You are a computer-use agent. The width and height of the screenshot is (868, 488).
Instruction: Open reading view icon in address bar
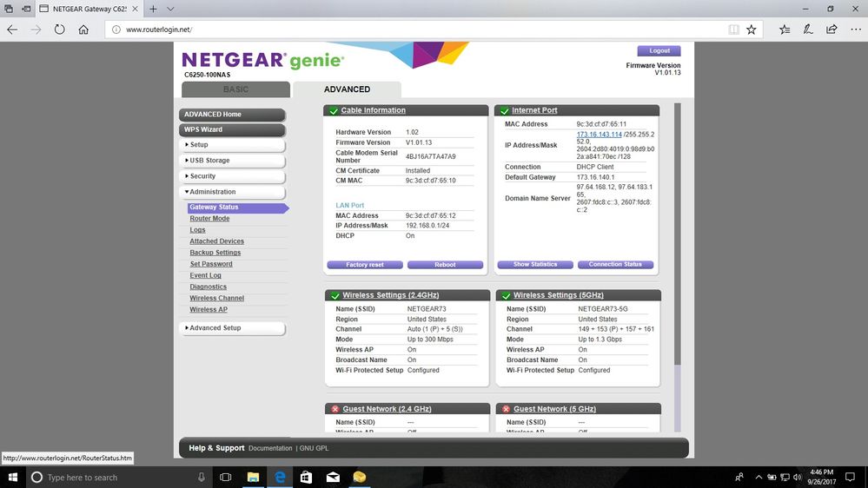click(x=734, y=29)
